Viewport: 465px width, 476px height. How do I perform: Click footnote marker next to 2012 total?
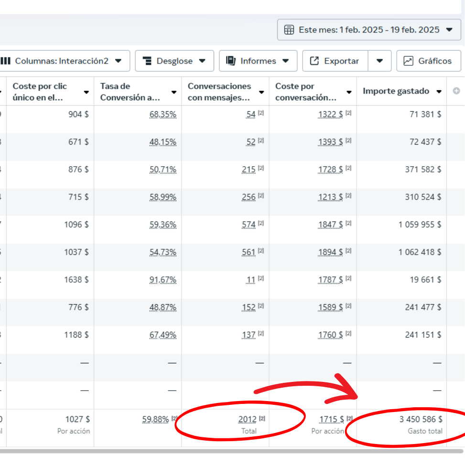[262, 419]
